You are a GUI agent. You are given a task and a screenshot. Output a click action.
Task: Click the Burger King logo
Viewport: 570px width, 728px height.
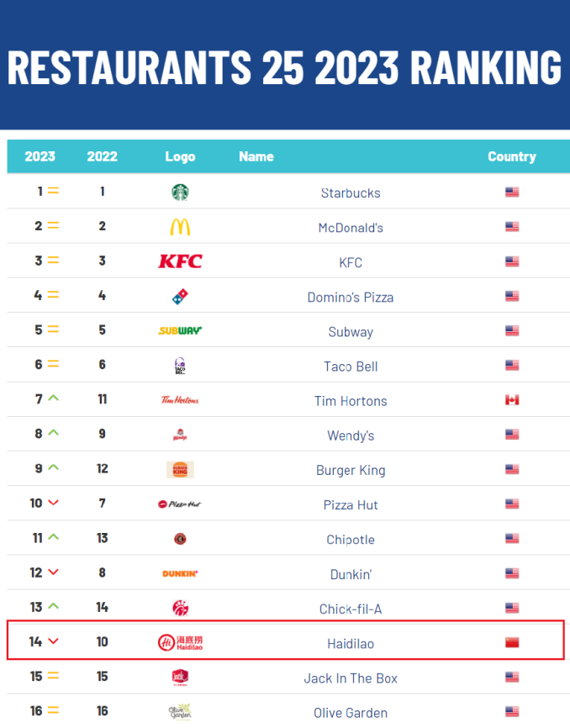pos(180,469)
